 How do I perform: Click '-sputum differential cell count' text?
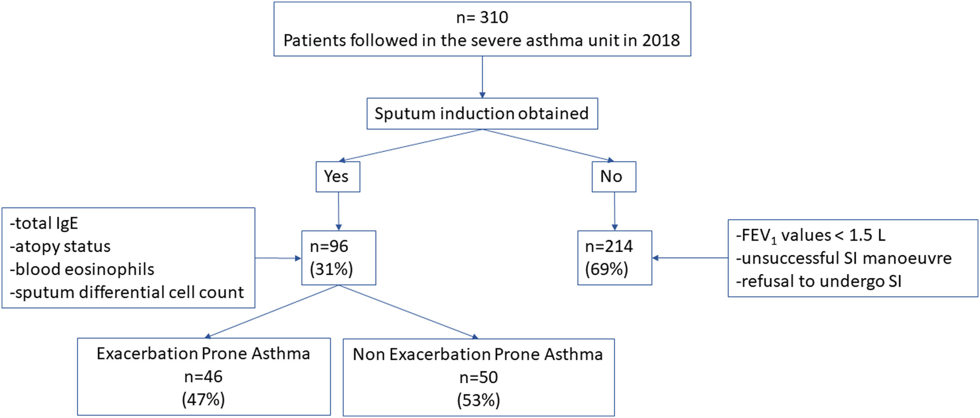(x=127, y=292)
